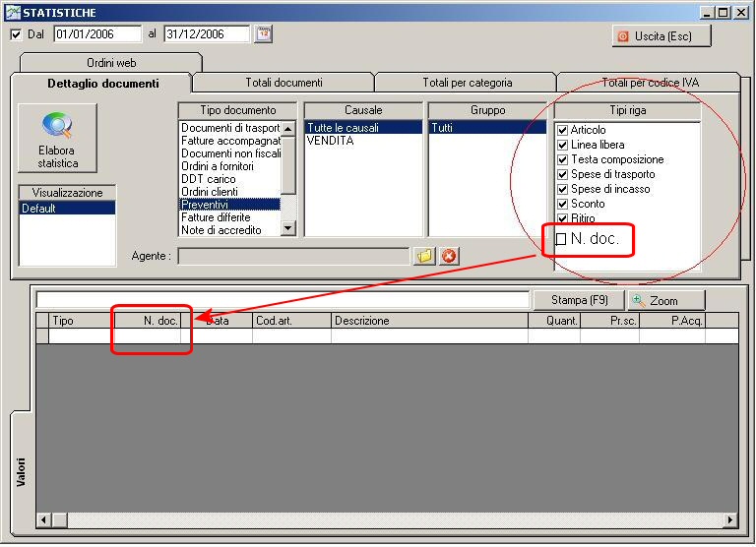Clear agent with red X icon

point(449,256)
